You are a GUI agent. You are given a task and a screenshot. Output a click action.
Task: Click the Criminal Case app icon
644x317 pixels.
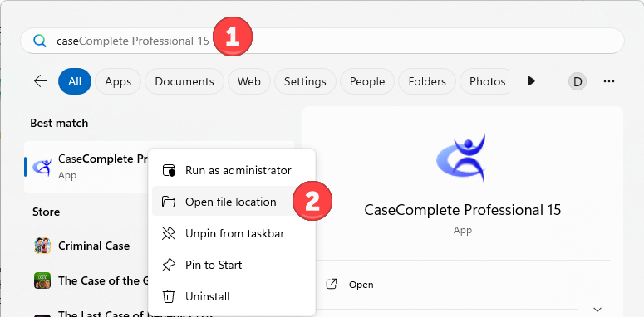click(42, 246)
